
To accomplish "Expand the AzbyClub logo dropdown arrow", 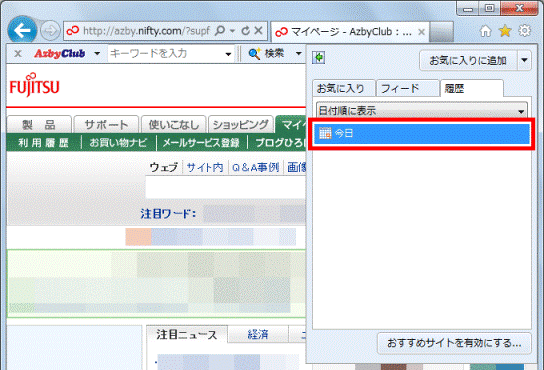I will (97, 54).
